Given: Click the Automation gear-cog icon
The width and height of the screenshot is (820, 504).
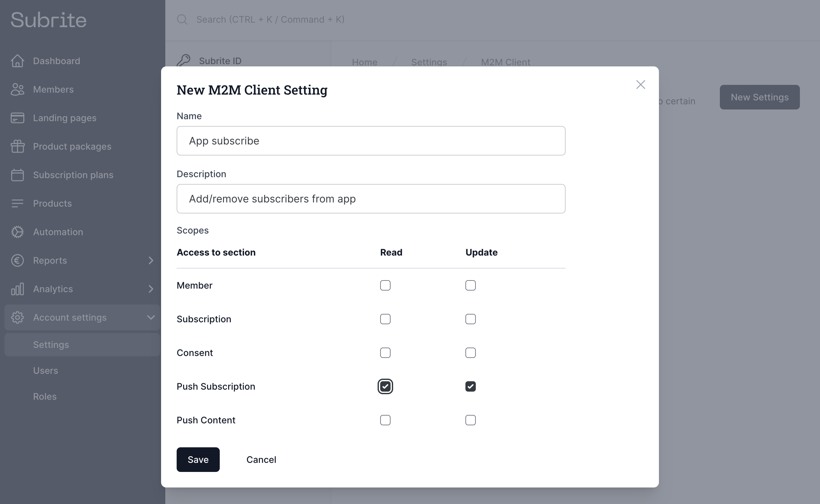Looking at the screenshot, I should [x=18, y=232].
